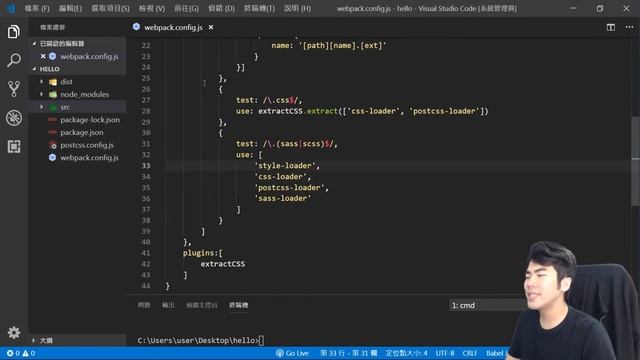Select the webpack.config.js editor tab
This screenshot has width=640, height=360.
tap(173, 27)
